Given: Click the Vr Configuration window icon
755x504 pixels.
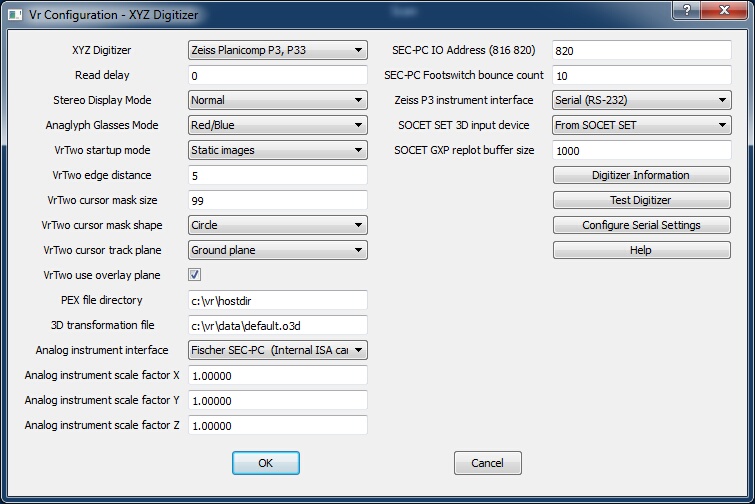Looking at the screenshot, I should (15, 15).
